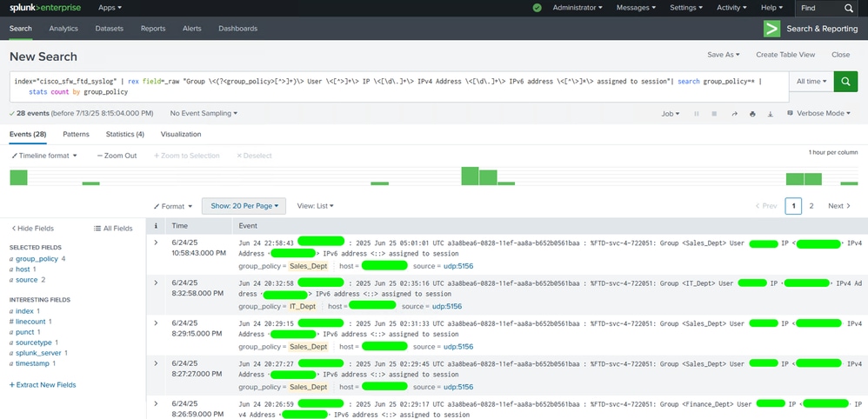Open the Format dropdown above events
Image resolution: width=868 pixels, height=419 pixels.
point(173,206)
